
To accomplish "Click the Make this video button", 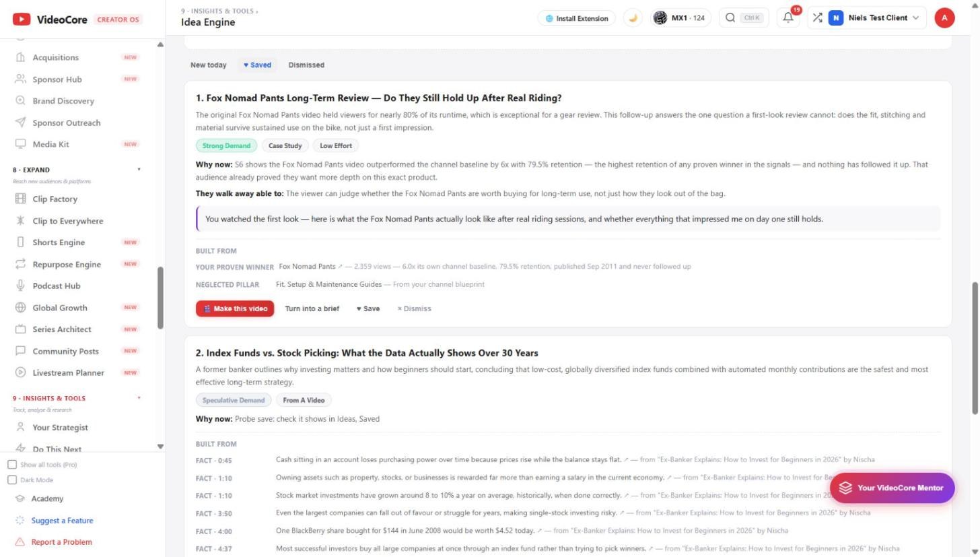I will coord(235,309).
